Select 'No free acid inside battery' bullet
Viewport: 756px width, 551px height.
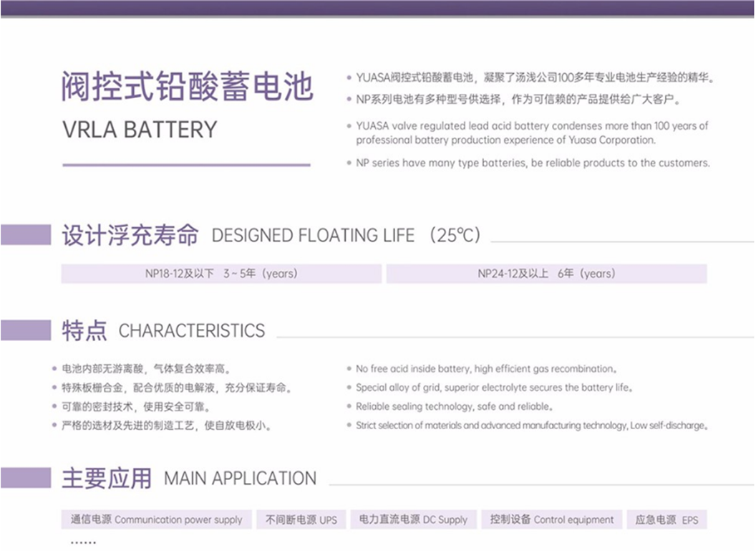(487, 369)
